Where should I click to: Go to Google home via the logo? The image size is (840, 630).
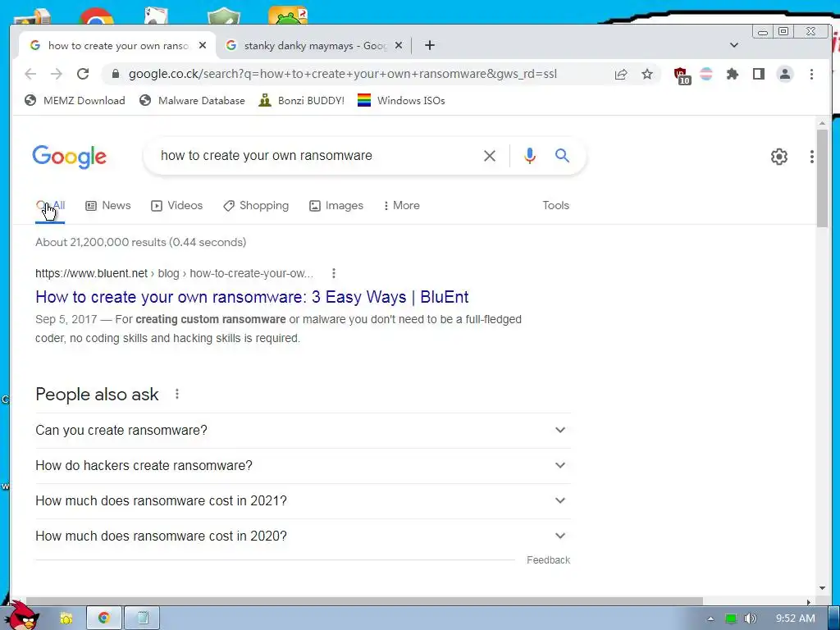[69, 157]
